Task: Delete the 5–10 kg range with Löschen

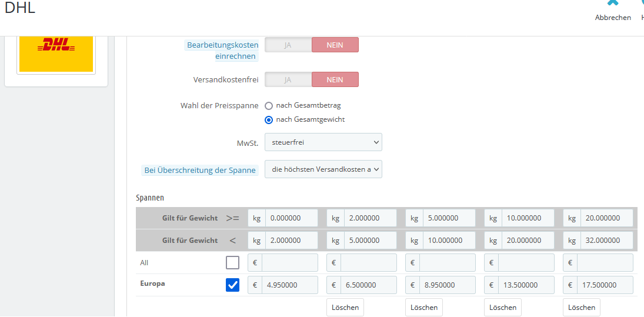Action: [424, 307]
